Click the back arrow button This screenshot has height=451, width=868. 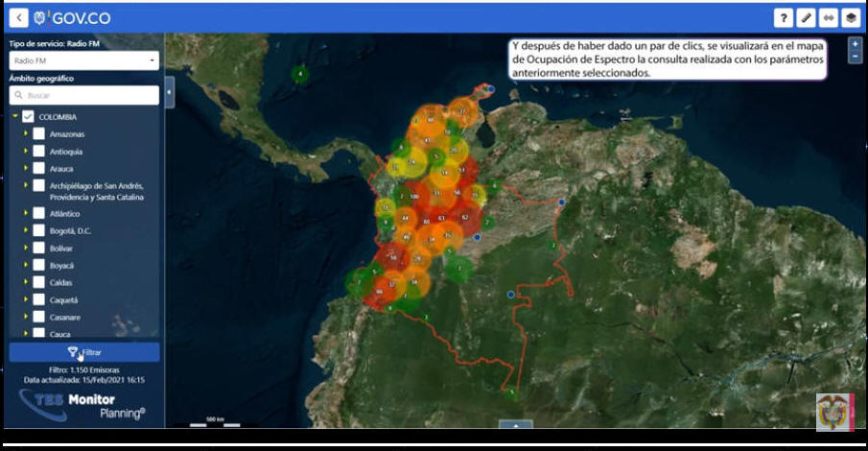coord(18,17)
